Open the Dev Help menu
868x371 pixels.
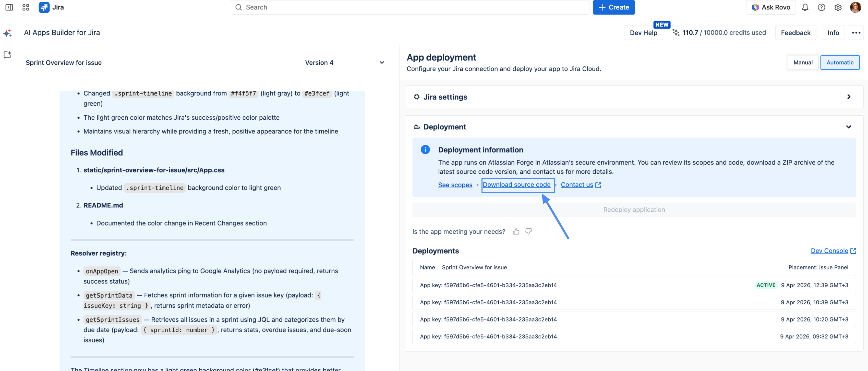(x=643, y=33)
